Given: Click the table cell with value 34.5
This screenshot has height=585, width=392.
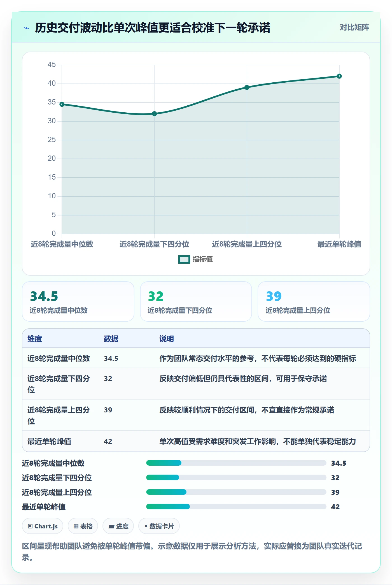Looking at the screenshot, I should pos(111,358).
